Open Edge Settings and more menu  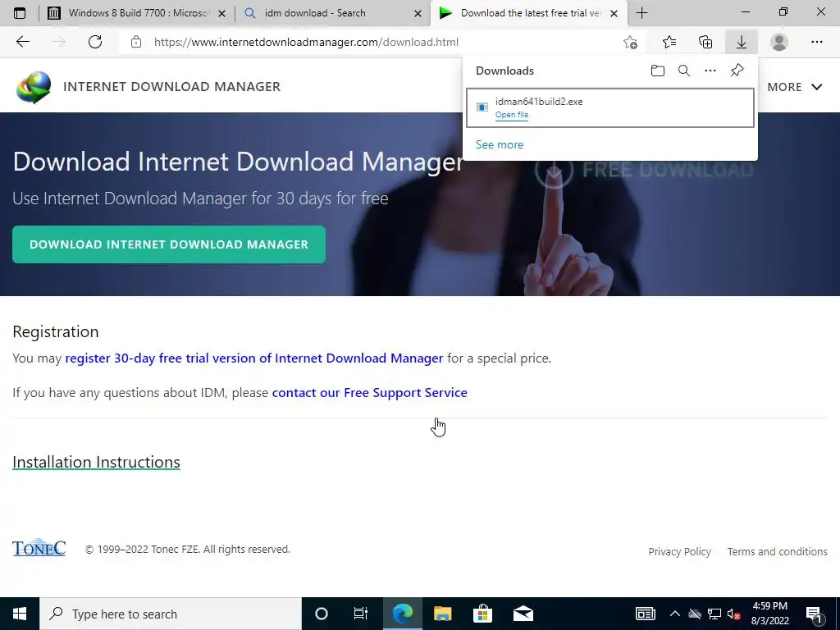click(816, 42)
